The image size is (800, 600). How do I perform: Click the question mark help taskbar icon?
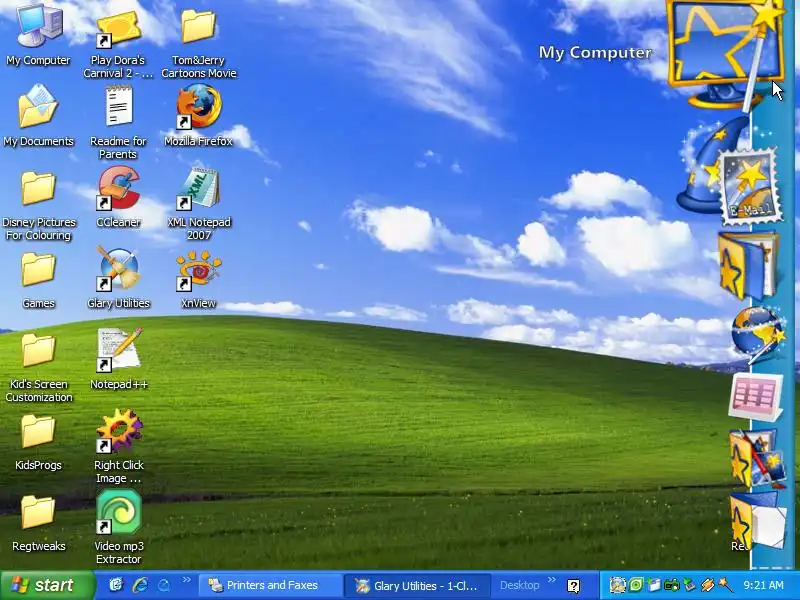[x=573, y=586]
